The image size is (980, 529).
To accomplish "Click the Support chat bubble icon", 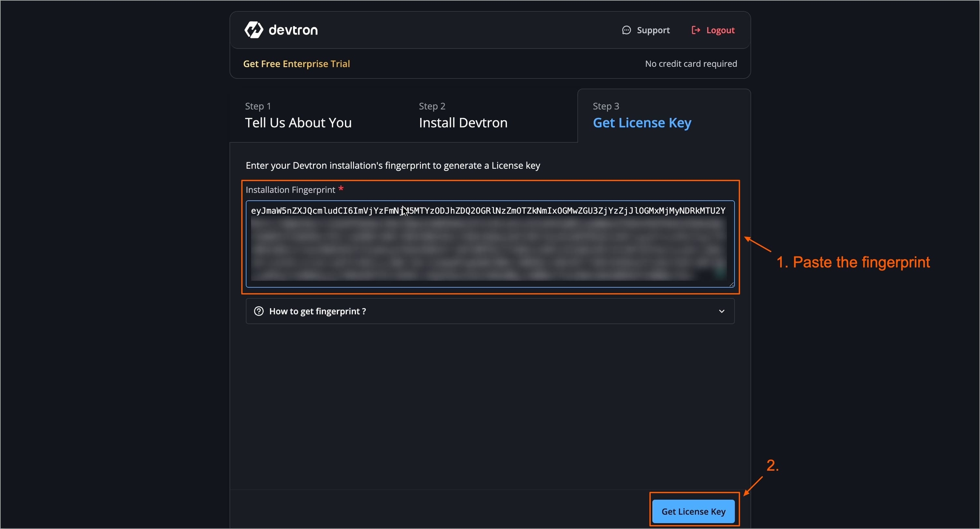I will pos(626,30).
